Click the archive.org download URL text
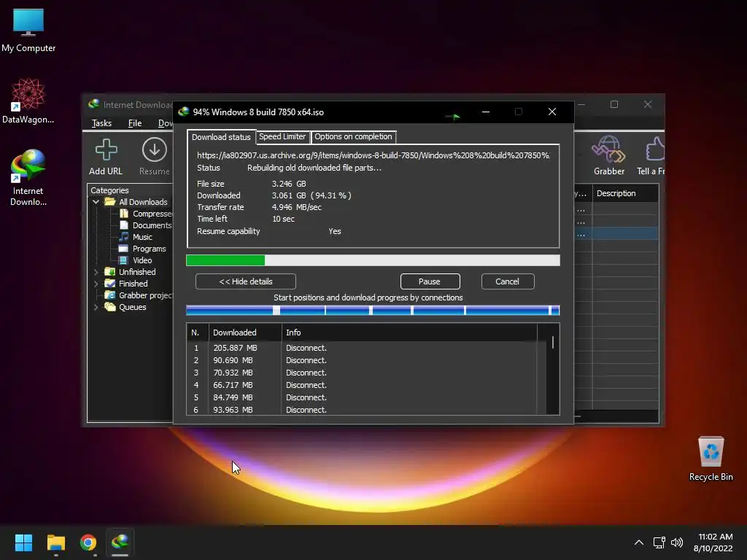 373,155
